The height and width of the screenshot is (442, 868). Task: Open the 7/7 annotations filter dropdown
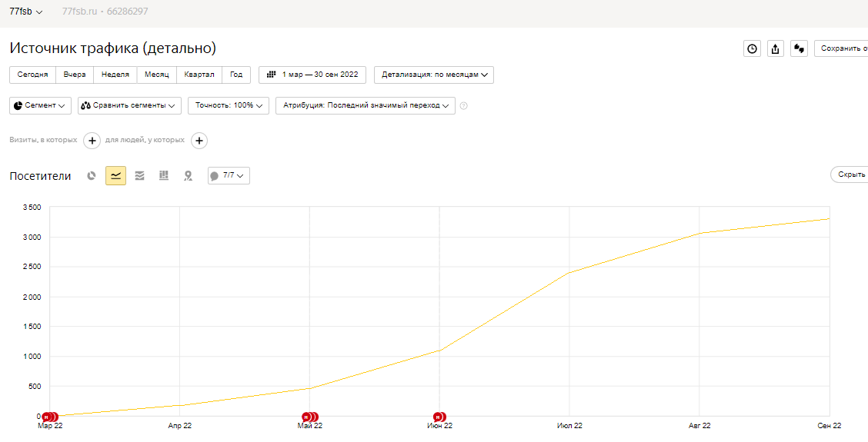pyautogui.click(x=229, y=176)
